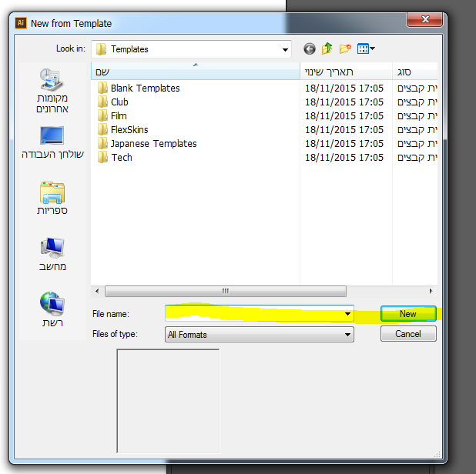Click the date cell of the Tech row
Image resolution: width=476 pixels, height=474 pixels.
344,158
